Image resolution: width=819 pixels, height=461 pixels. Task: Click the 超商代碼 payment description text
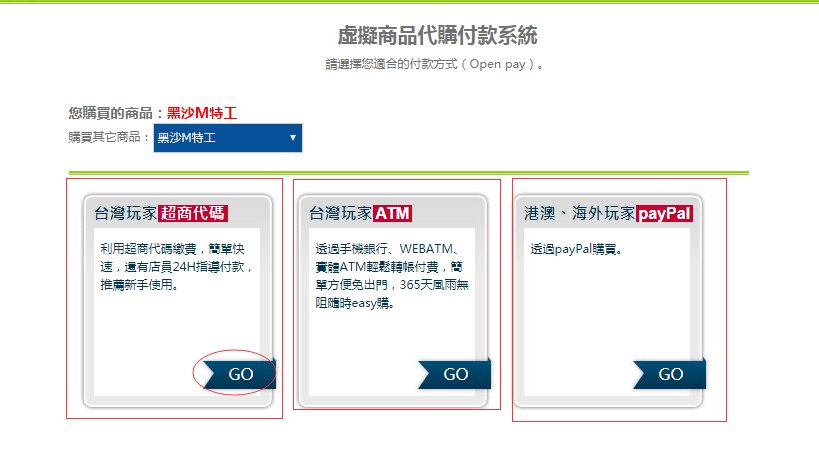(176, 266)
